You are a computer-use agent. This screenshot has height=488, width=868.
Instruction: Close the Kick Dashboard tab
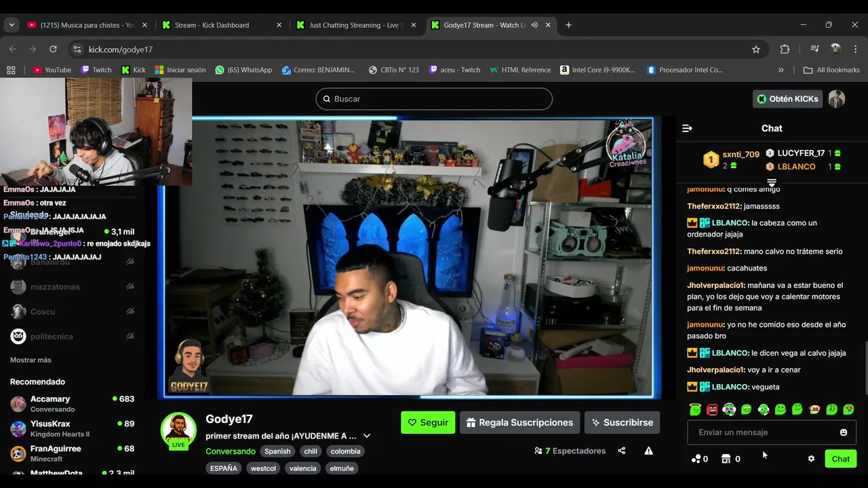279,25
